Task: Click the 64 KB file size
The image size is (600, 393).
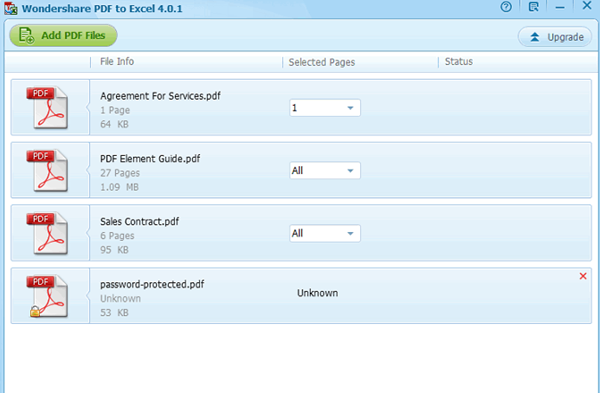Action: point(114,124)
